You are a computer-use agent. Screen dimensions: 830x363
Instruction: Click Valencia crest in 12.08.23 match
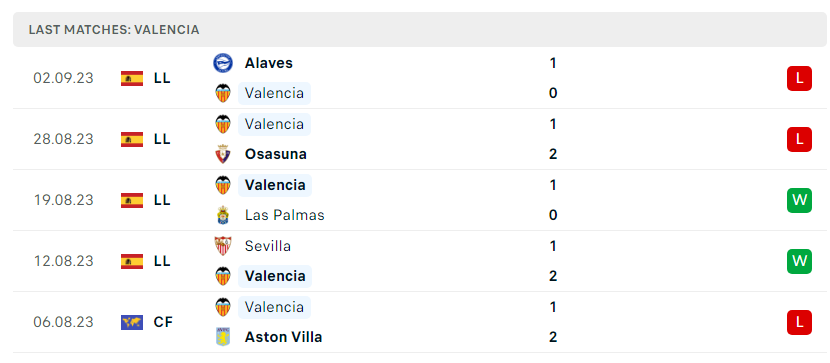[x=223, y=276]
